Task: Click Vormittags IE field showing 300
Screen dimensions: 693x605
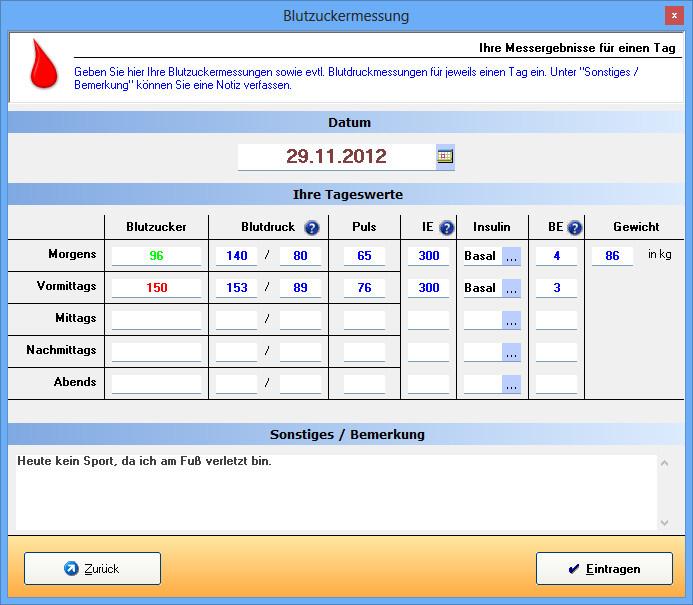Action: pos(429,288)
